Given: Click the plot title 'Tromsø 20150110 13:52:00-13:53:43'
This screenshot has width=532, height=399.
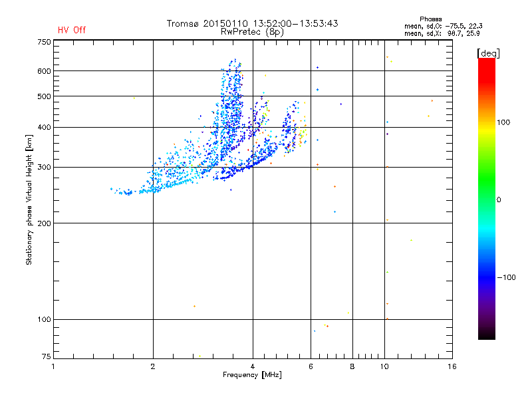Looking at the screenshot, I should pos(253,23).
